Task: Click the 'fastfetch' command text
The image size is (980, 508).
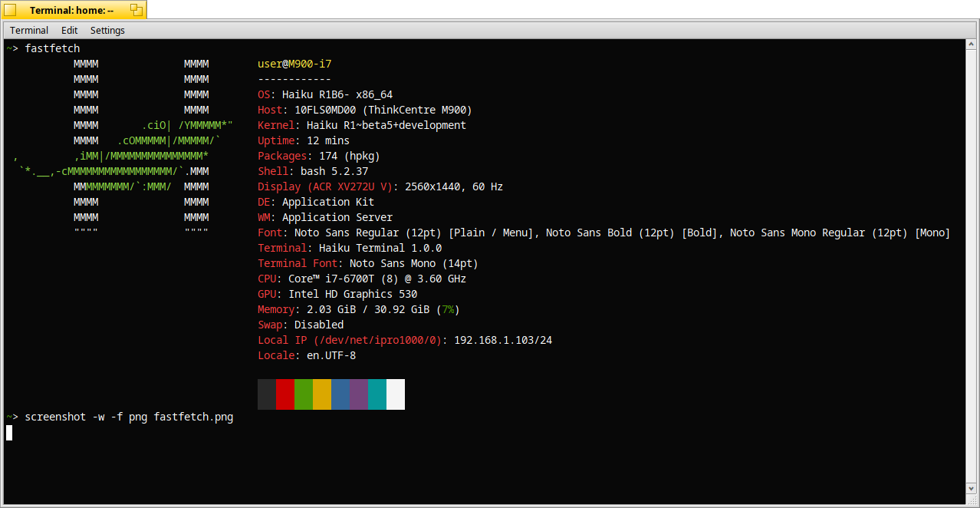Action: coord(52,48)
